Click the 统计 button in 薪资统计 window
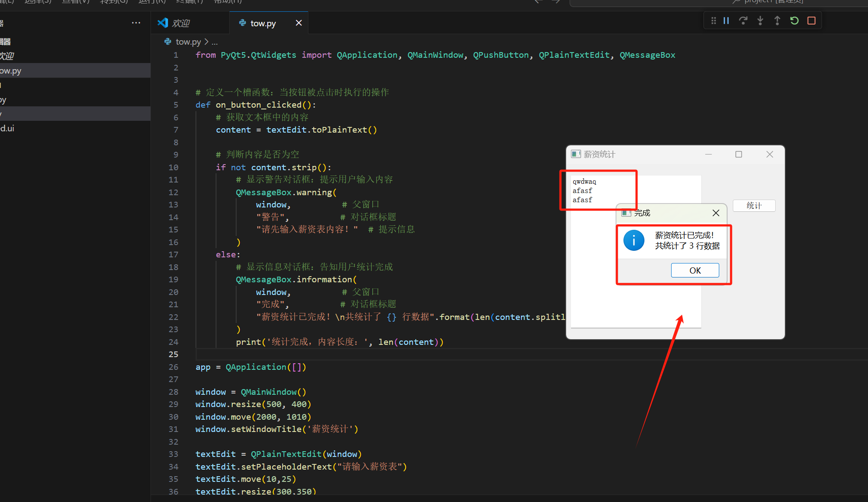This screenshot has height=502, width=868. [754, 205]
